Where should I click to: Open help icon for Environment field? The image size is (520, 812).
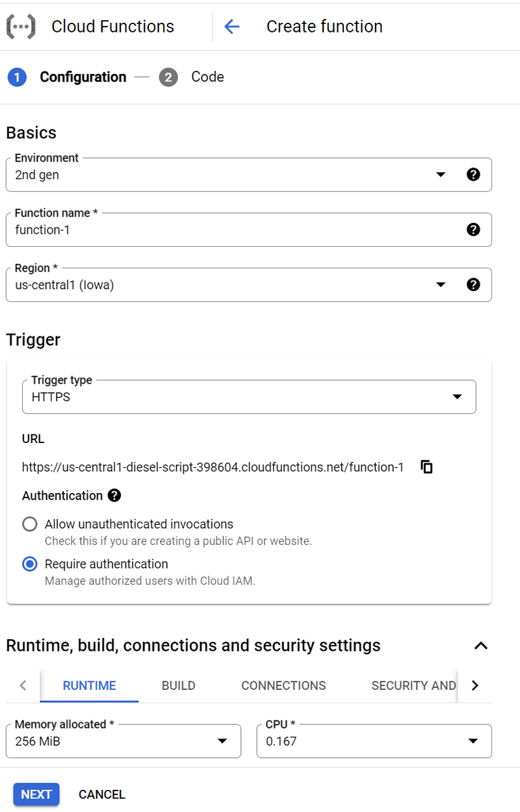474,174
